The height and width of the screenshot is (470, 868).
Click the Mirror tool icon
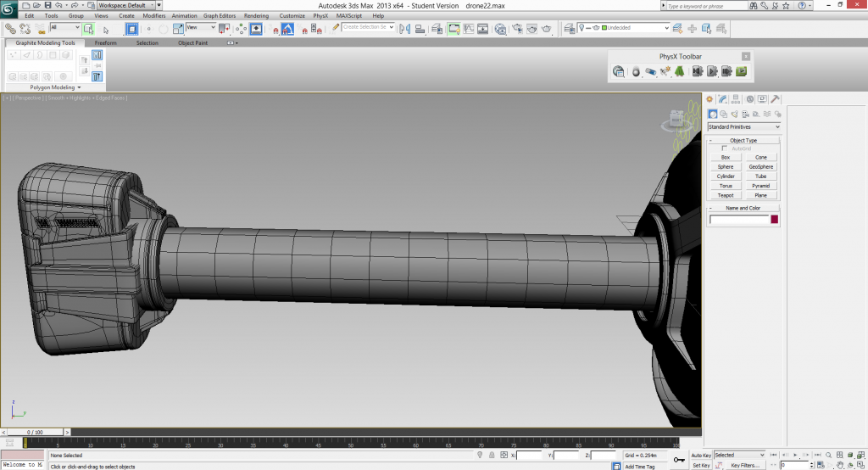point(404,28)
